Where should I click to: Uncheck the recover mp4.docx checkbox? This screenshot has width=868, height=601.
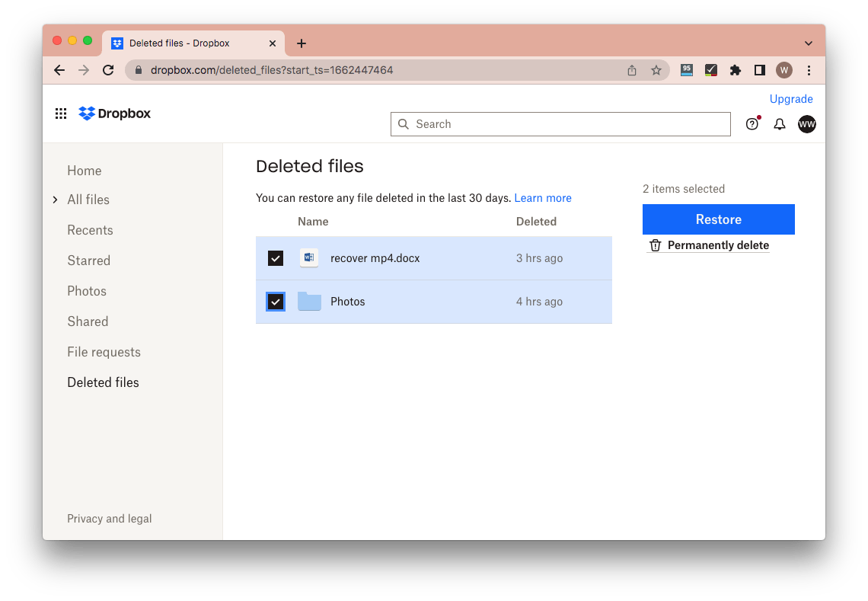coord(275,257)
